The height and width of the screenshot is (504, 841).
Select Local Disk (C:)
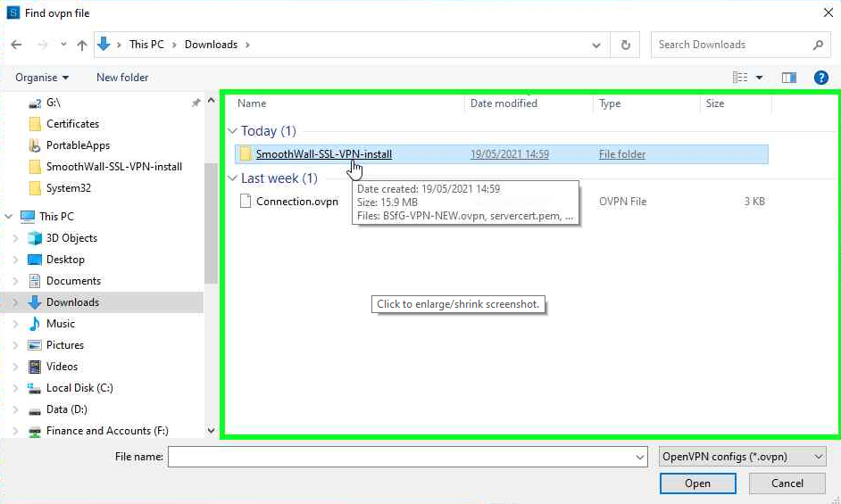pos(79,388)
